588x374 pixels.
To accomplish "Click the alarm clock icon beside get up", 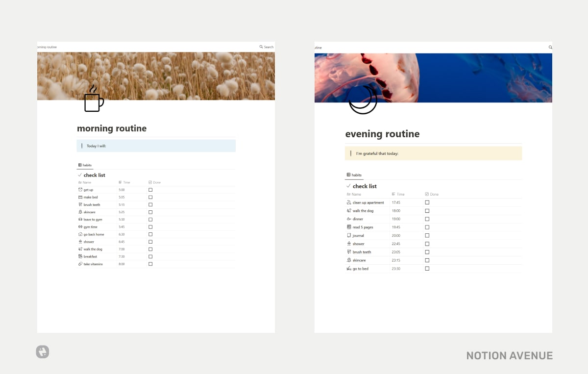I will (x=80, y=190).
